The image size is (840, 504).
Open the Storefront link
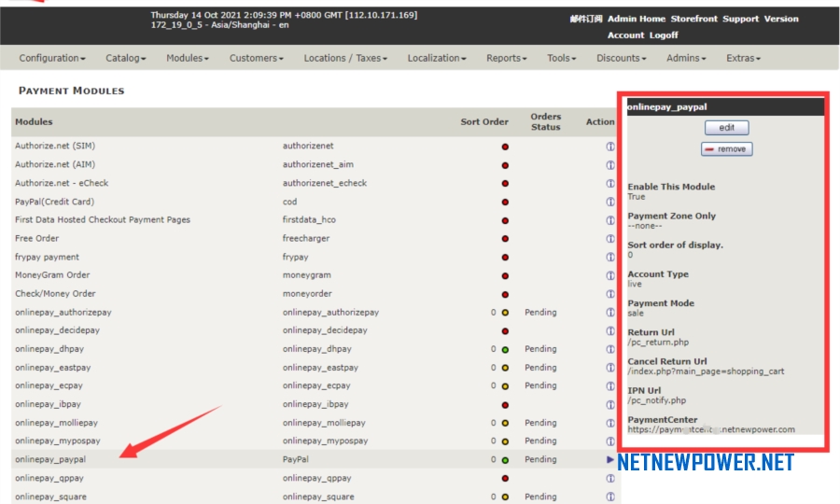pos(693,19)
